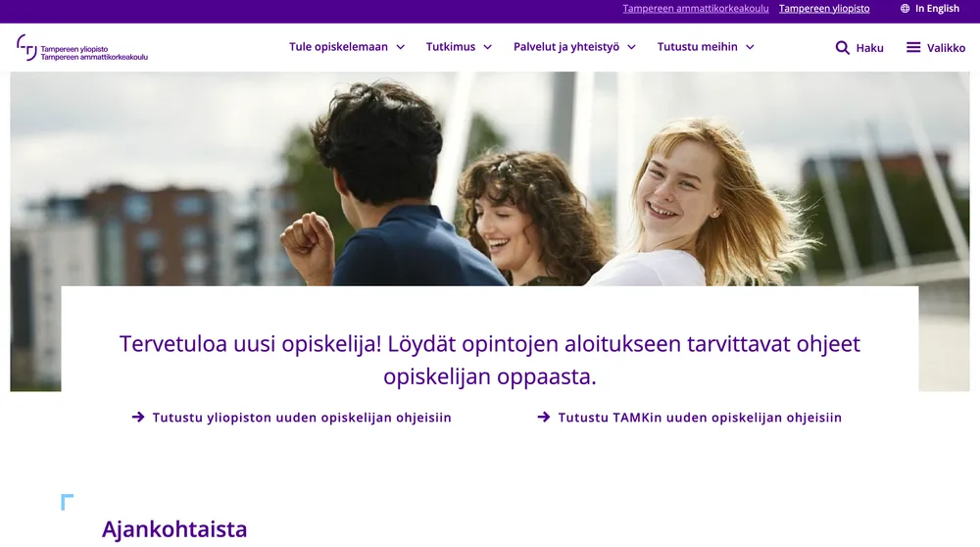Click the globe language icon
This screenshot has width=980, height=547.
905,8
